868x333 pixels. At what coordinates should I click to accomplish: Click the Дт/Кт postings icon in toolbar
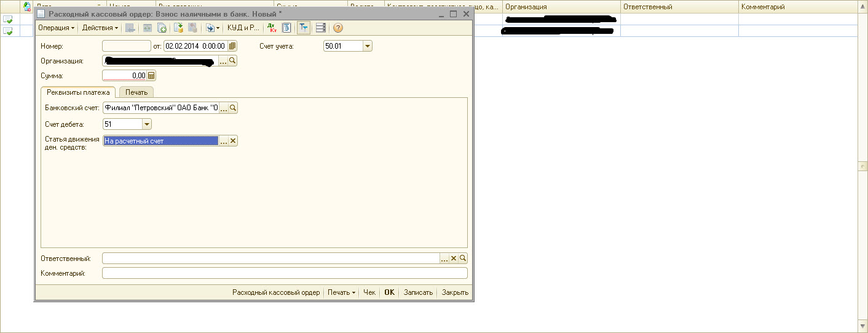272,28
